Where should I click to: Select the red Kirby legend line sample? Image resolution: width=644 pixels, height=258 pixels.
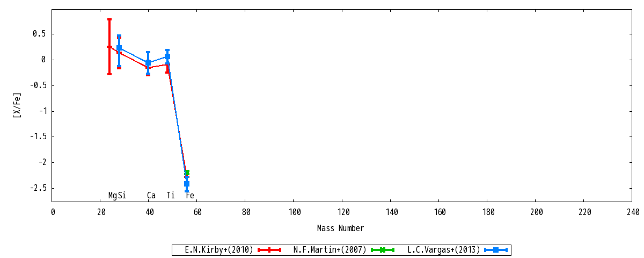(x=269, y=250)
